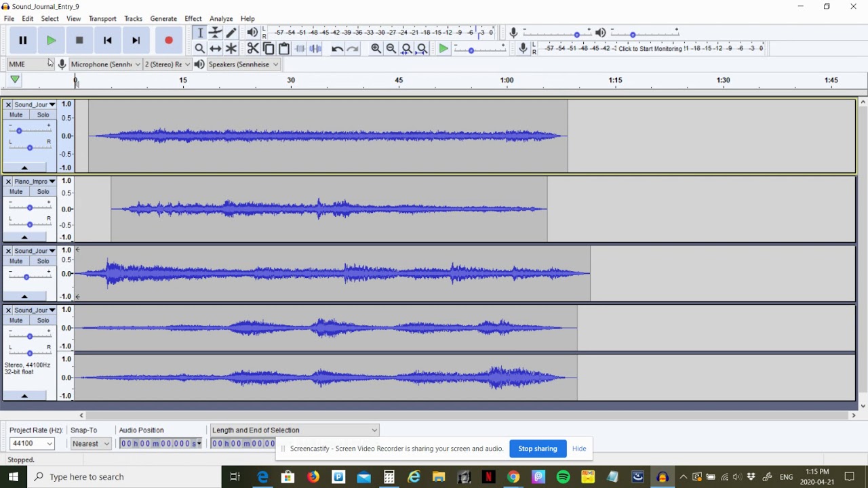The image size is (868, 488).
Task: Click the Undo arrow icon
Action: tap(337, 48)
